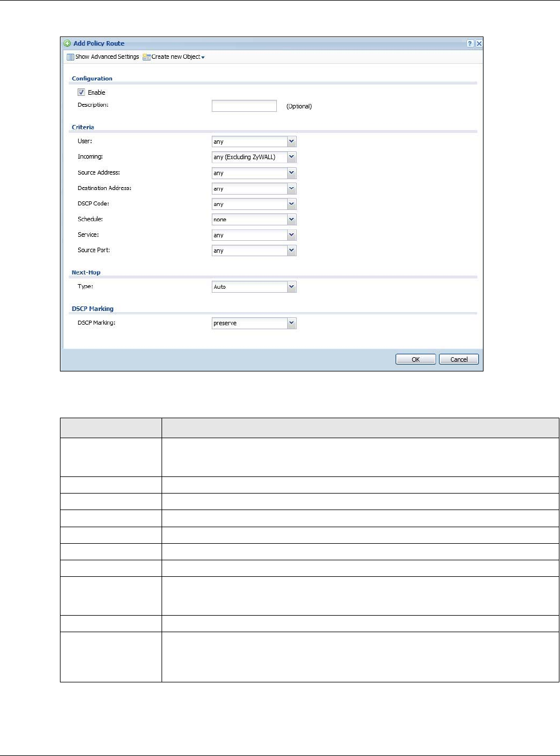This screenshot has width=560, height=756.
Task: Click the OK button
Action: click(416, 359)
